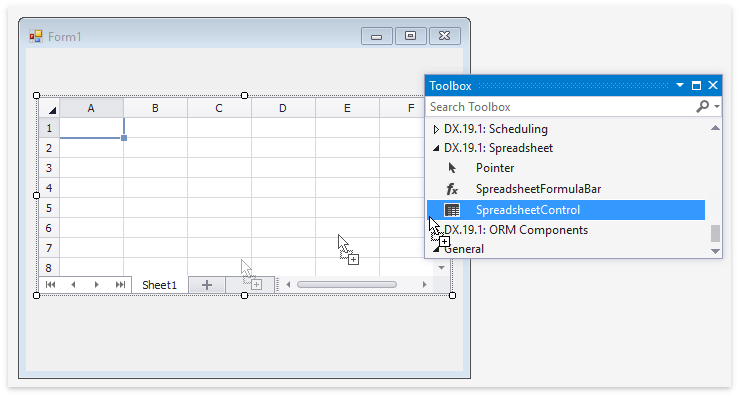
Task: Click the tab splitter grip handle
Action: (x=278, y=284)
